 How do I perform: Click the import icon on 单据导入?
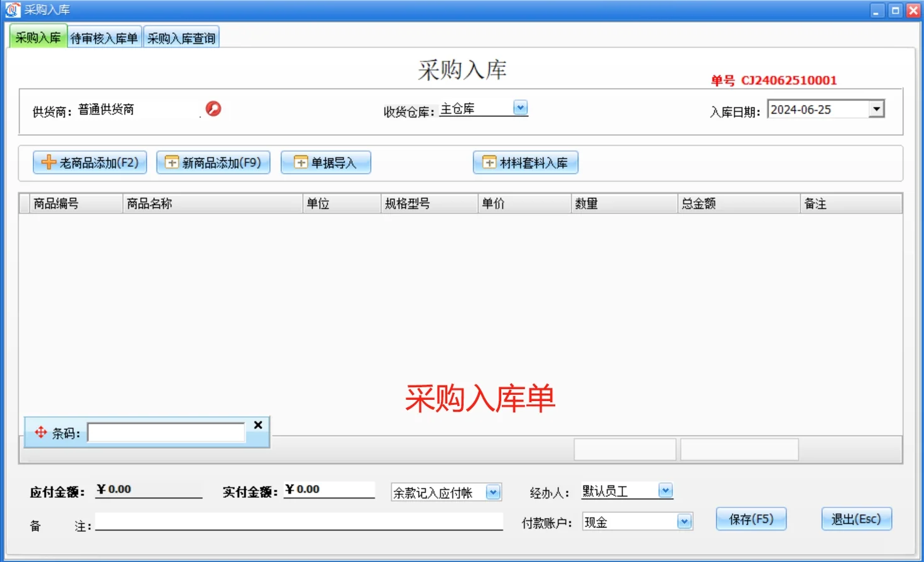tap(300, 162)
